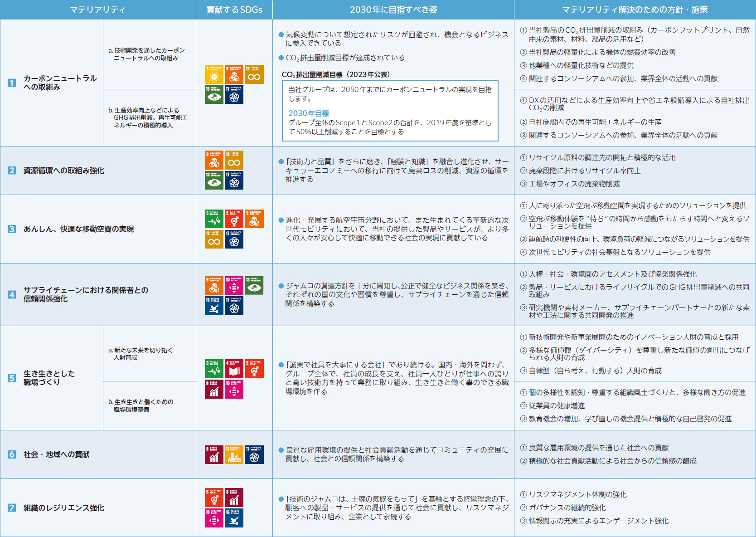This screenshot has width=756, height=537.
Task: Click ①リスクマネジメント体制の強化
Action: coord(573,494)
